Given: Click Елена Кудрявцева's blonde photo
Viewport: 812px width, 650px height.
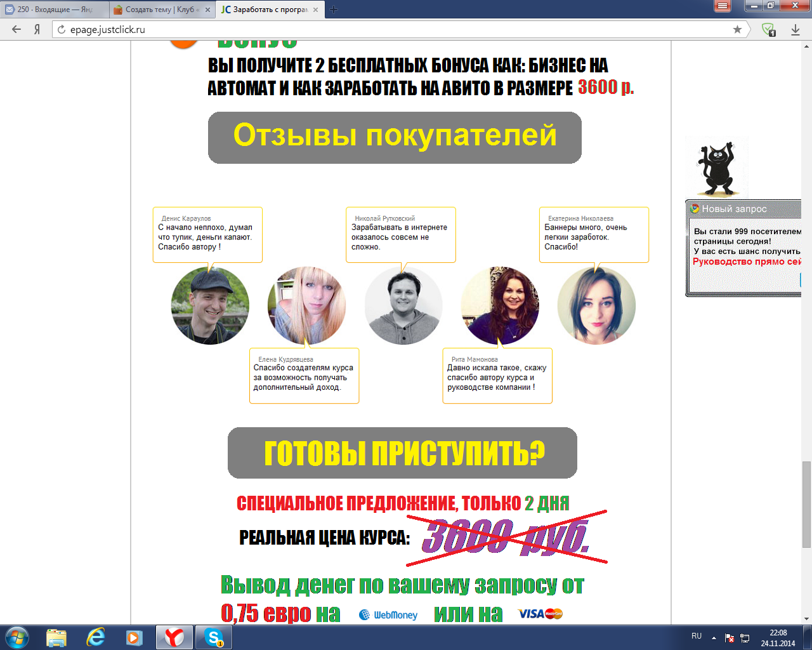Looking at the screenshot, I should click(306, 305).
